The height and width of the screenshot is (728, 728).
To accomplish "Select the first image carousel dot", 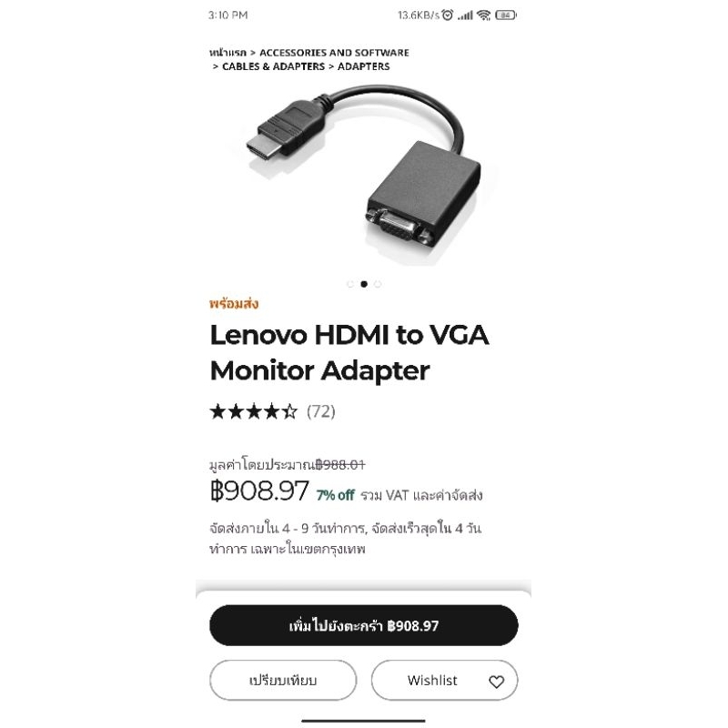I will coord(350,284).
